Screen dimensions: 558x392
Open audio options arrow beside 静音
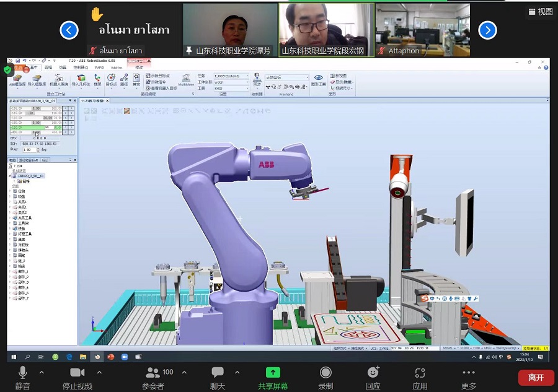tap(42, 372)
